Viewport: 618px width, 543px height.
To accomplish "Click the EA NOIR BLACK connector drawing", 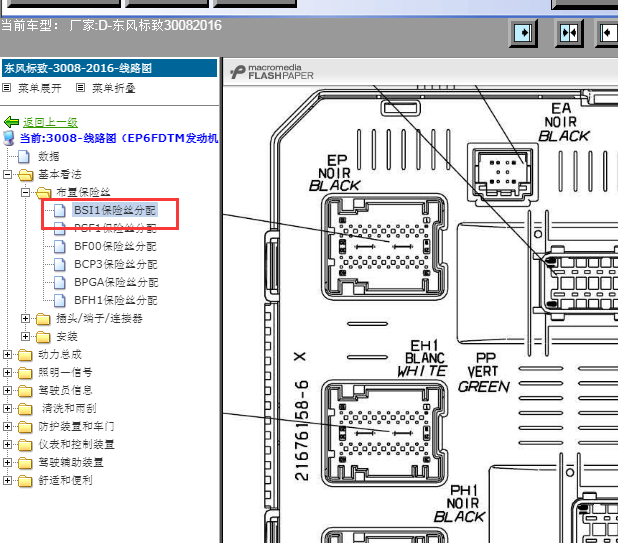I will [502, 173].
